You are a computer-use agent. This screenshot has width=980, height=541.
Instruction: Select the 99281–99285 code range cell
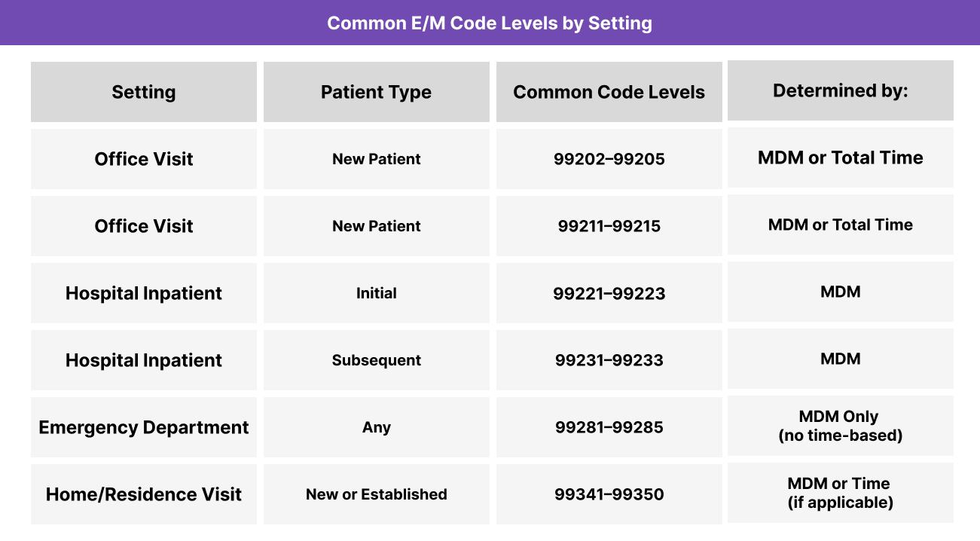(x=609, y=427)
